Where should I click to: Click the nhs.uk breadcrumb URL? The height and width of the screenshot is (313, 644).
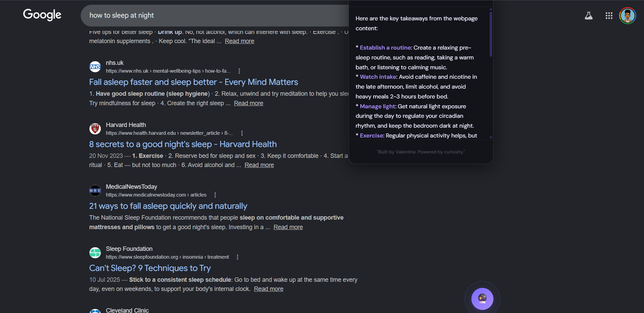tap(168, 71)
